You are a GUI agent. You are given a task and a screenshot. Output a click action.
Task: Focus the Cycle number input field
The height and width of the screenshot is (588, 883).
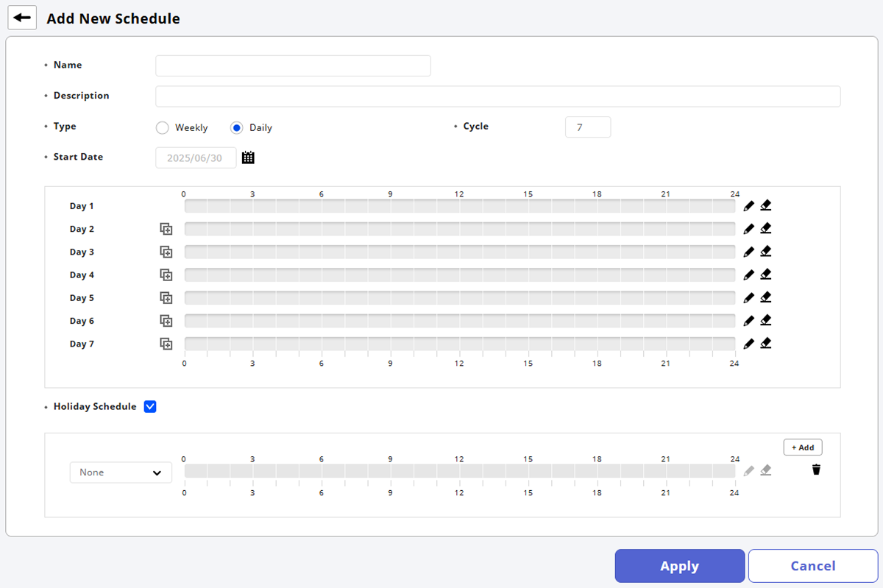pos(587,127)
